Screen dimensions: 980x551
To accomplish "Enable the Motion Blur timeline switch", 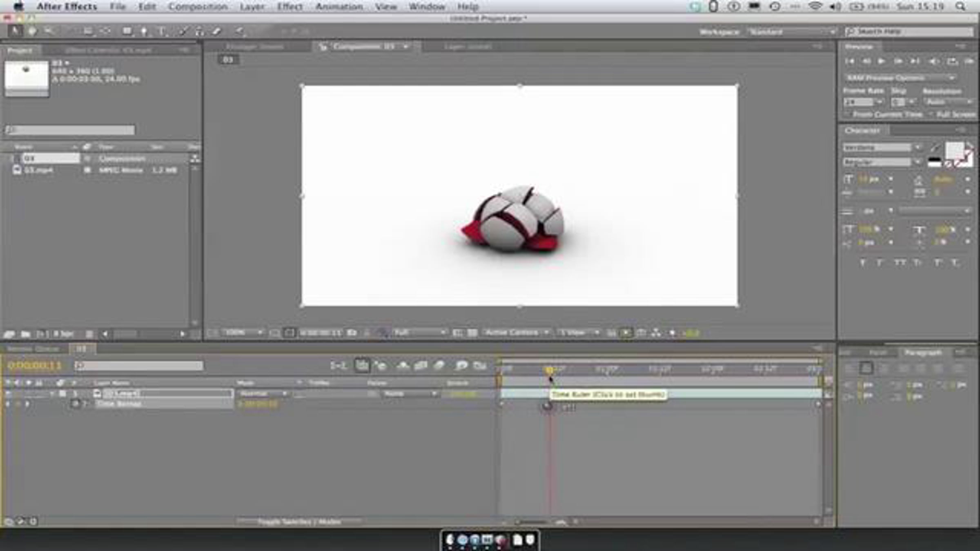I will (439, 365).
